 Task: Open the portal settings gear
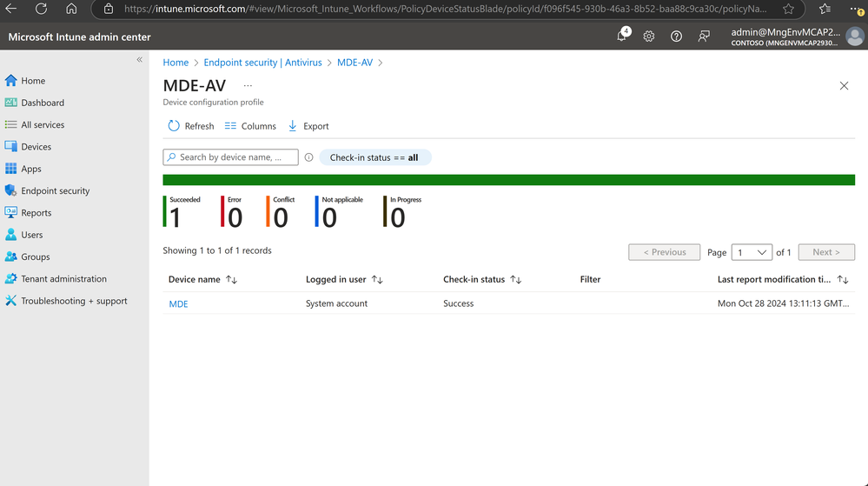click(649, 37)
